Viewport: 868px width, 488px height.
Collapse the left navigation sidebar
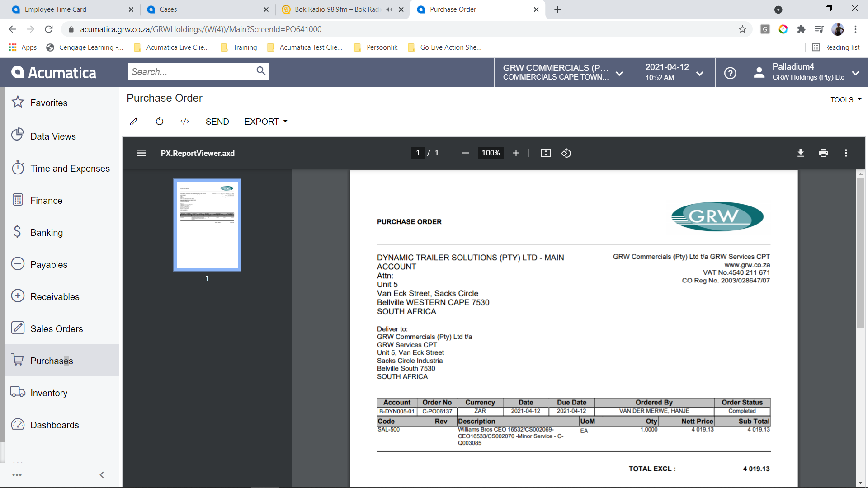click(102, 475)
